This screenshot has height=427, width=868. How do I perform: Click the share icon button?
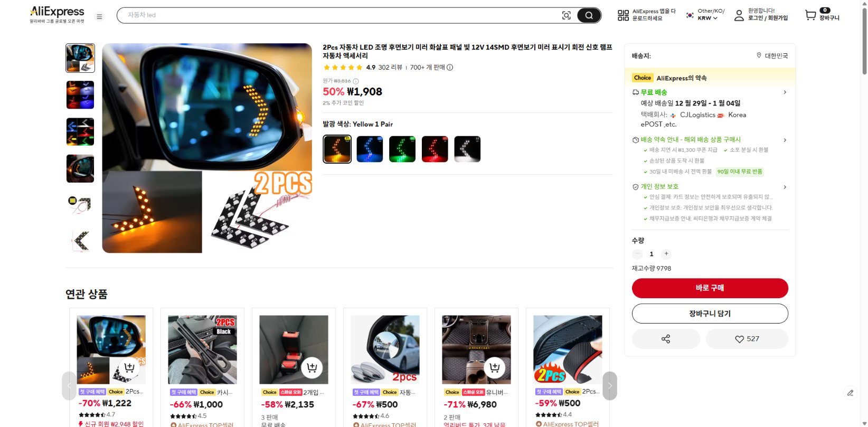point(666,339)
